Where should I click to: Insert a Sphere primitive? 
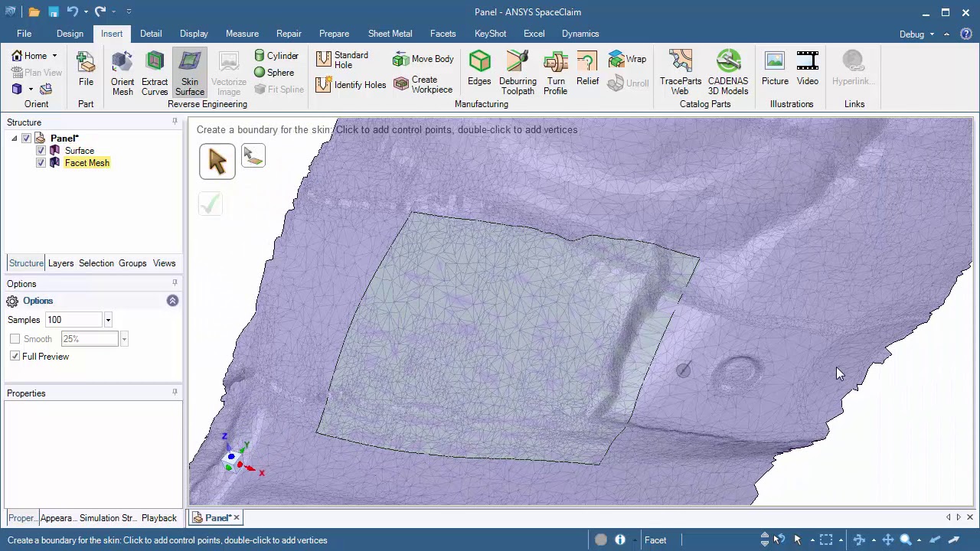274,73
